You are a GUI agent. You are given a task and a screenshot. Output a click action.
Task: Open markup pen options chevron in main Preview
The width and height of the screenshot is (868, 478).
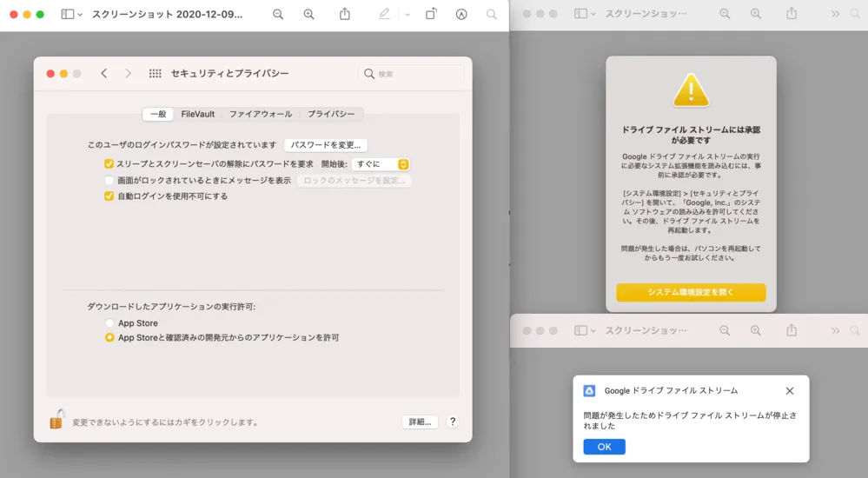pyautogui.click(x=407, y=15)
